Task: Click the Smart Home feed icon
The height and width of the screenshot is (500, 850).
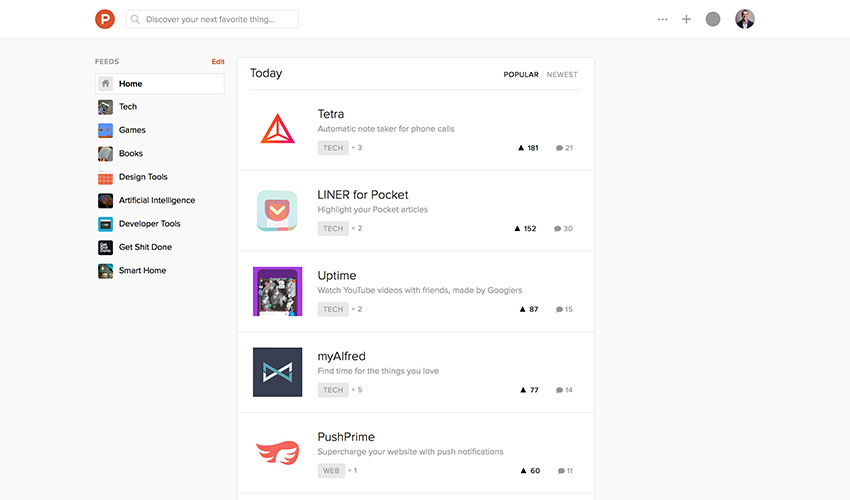Action: click(105, 271)
